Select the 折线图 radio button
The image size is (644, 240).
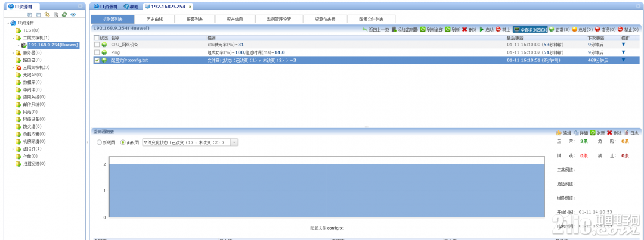pyautogui.click(x=99, y=142)
